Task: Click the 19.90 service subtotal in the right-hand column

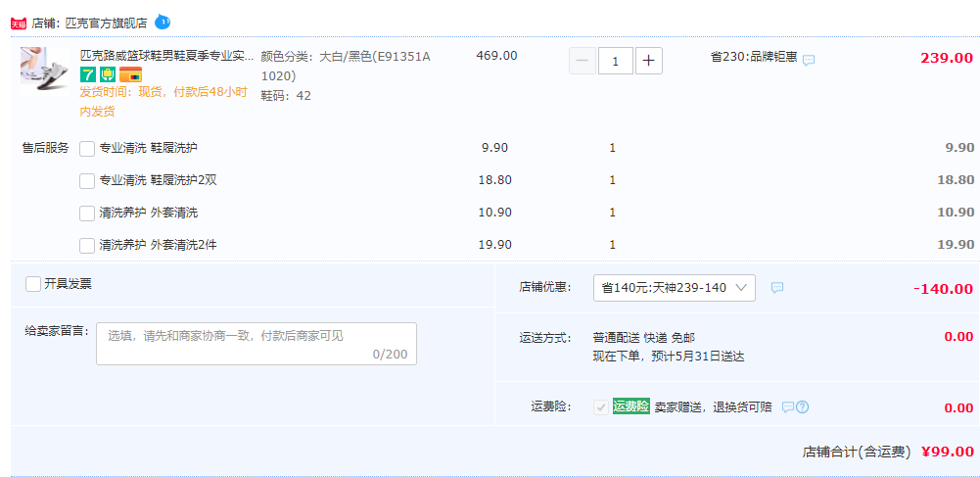Action: [956, 245]
